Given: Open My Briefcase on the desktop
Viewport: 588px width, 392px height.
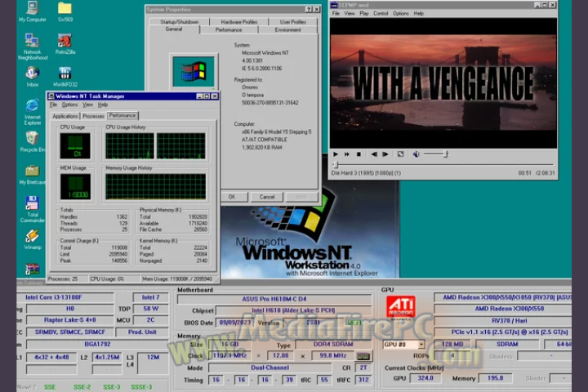Looking at the screenshot, I should pyautogui.click(x=32, y=175).
